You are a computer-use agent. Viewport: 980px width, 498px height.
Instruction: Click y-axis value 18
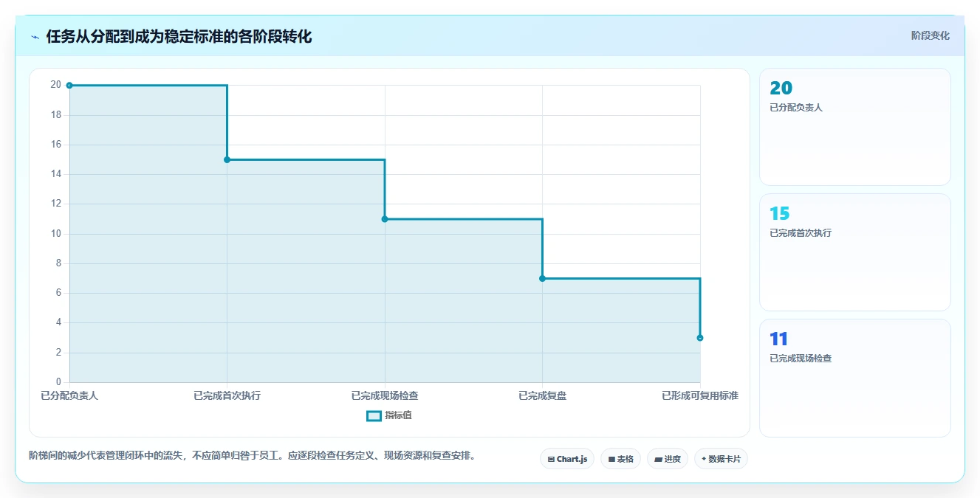pyautogui.click(x=56, y=115)
